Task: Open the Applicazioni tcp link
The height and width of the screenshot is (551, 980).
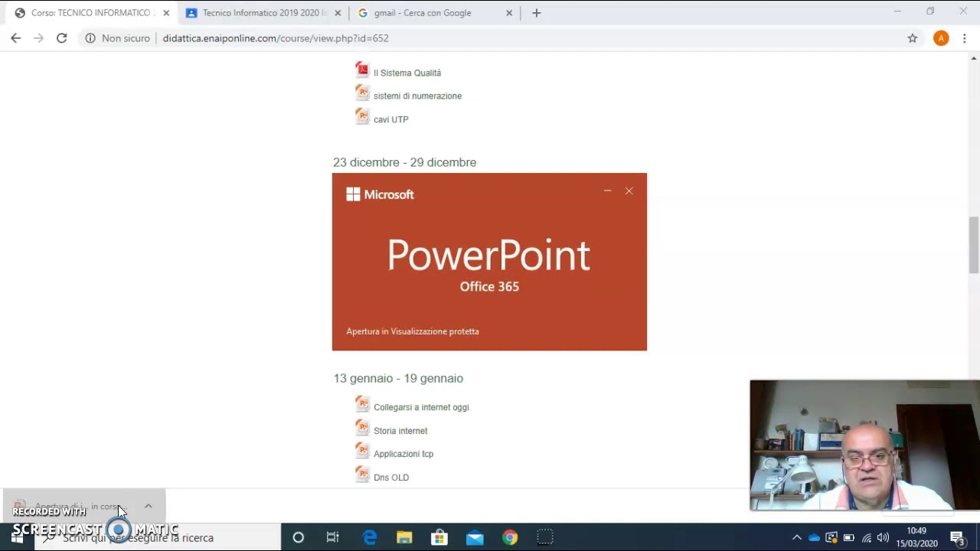Action: pyautogui.click(x=403, y=454)
